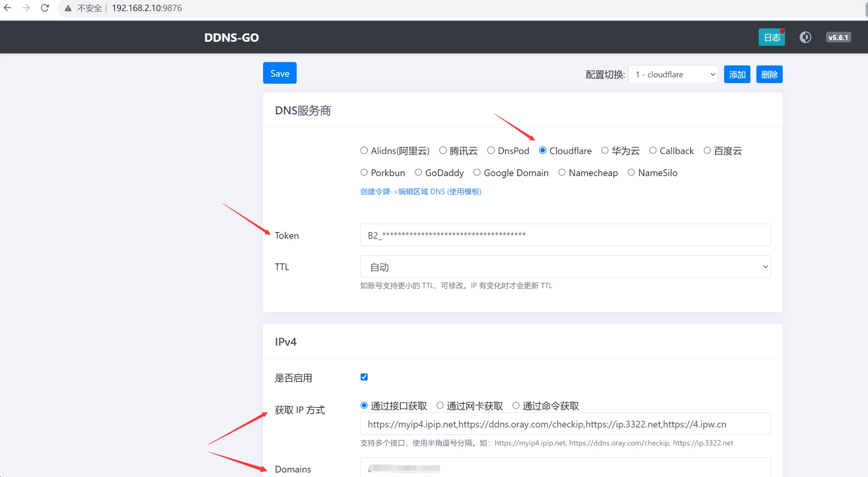868x477 pixels.
Task: Select 腾讯云 provider
Action: click(443, 150)
